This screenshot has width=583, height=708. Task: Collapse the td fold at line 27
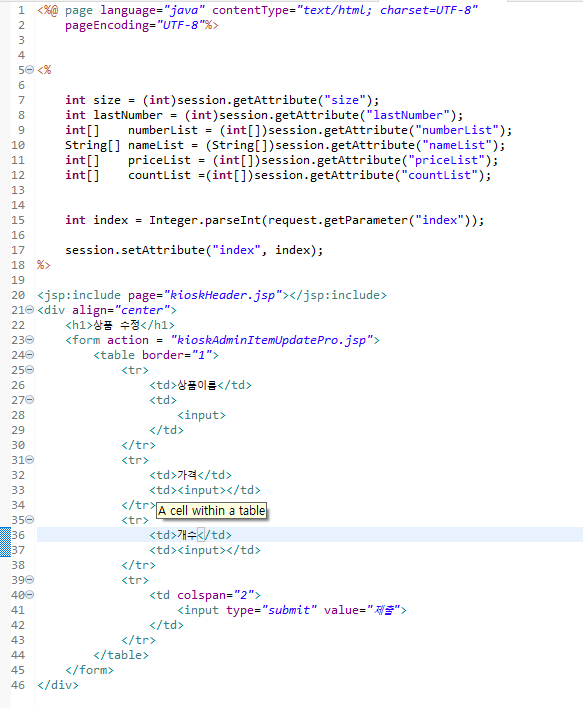pos(29,400)
